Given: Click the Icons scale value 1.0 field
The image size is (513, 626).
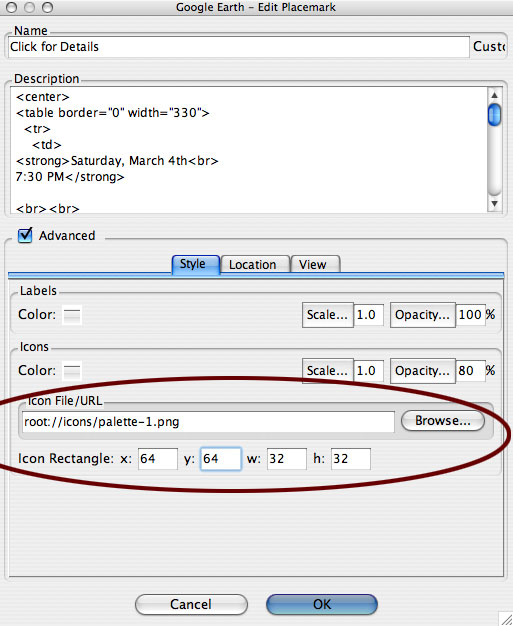Looking at the screenshot, I should pos(369,371).
